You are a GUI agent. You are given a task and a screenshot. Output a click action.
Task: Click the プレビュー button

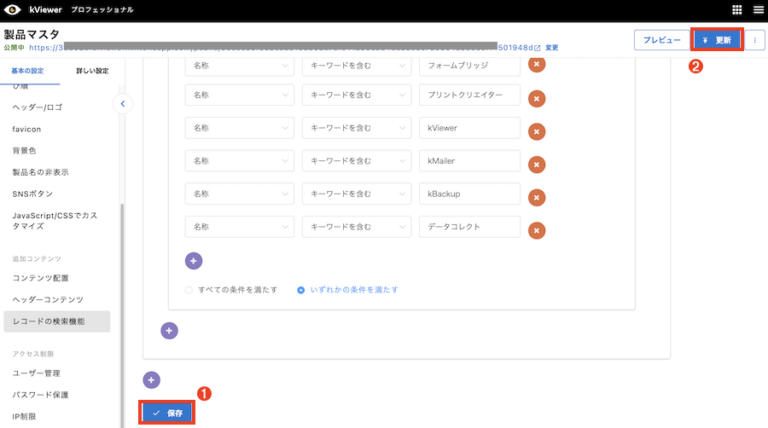coord(661,41)
